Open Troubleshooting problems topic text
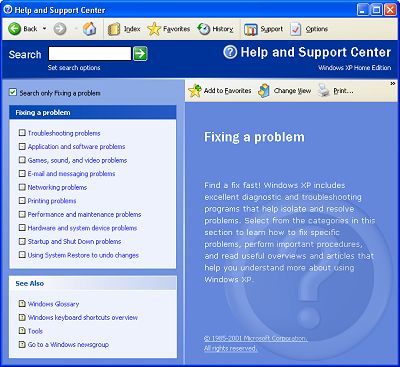The height and width of the screenshot is (367, 400). tap(64, 133)
